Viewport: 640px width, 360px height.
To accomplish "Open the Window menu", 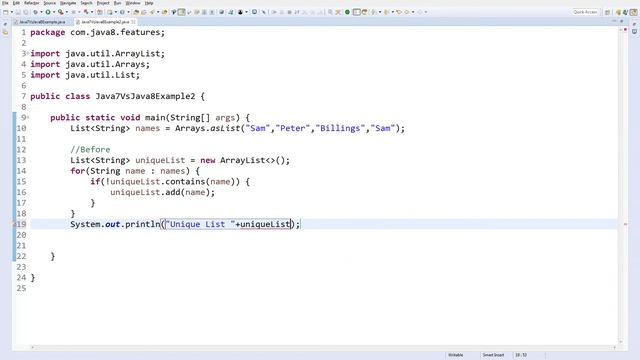I will tap(133, 3).
